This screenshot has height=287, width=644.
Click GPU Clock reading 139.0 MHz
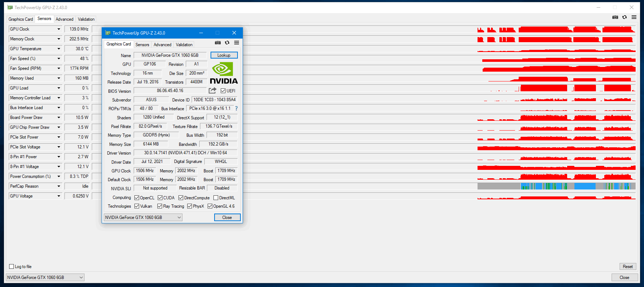point(77,29)
